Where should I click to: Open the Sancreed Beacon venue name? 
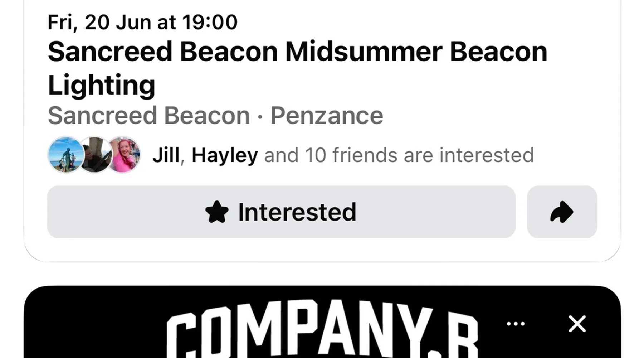coord(149,116)
